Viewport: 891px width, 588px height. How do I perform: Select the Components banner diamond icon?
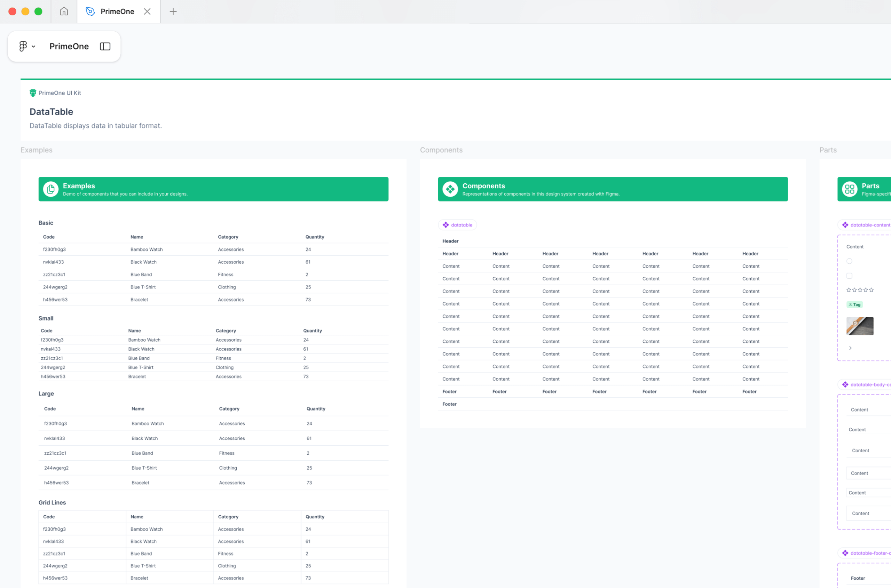pyautogui.click(x=450, y=189)
